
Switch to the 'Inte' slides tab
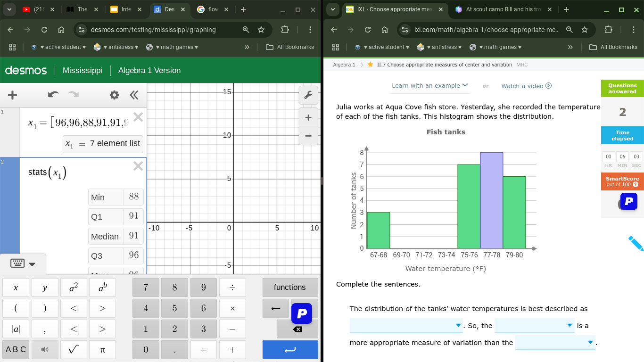[125, 9]
